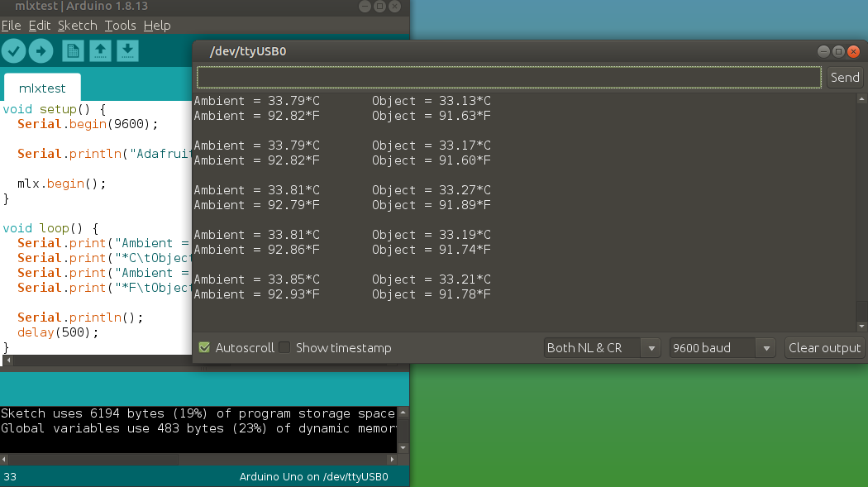868x487 pixels.
Task: Switch to the mlxtest sketch tab
Action: (41, 88)
